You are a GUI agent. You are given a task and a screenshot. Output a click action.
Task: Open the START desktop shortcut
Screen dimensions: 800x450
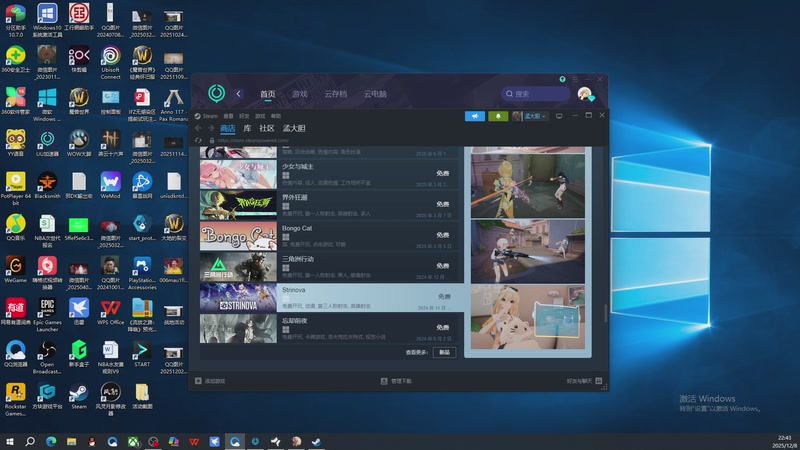point(142,354)
